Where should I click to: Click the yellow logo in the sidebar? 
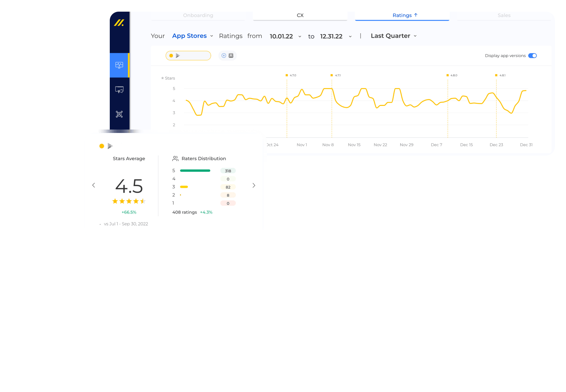coord(119,23)
